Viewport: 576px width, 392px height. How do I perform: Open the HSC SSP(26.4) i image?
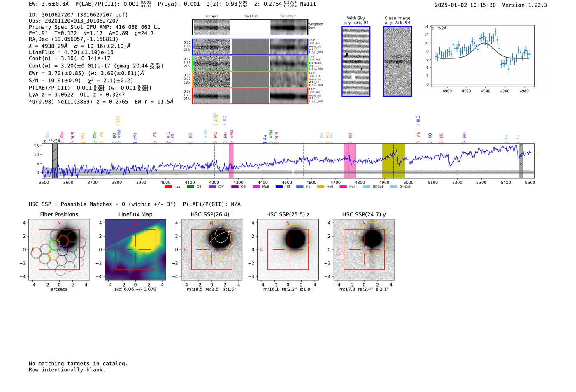212,249
